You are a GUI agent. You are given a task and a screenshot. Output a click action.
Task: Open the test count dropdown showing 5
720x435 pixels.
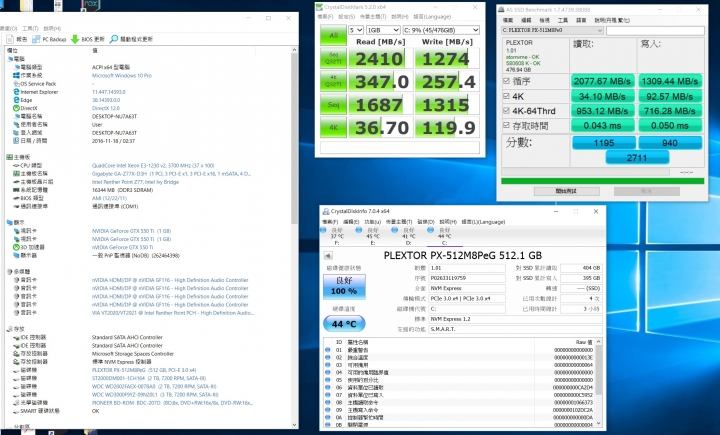pyautogui.click(x=355, y=30)
